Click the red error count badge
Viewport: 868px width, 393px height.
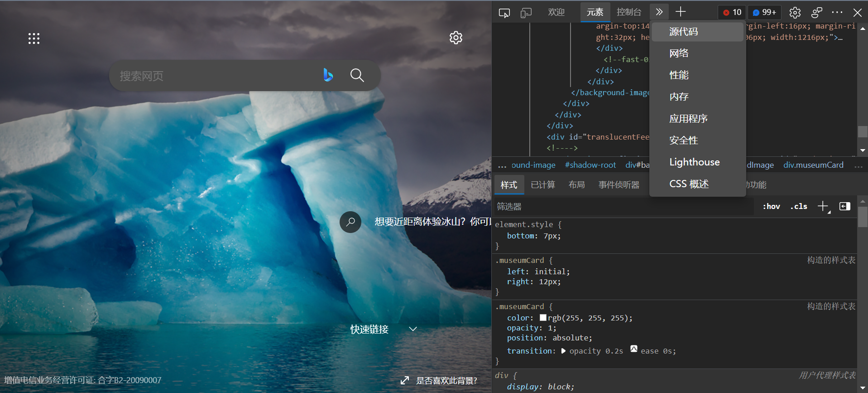732,13
